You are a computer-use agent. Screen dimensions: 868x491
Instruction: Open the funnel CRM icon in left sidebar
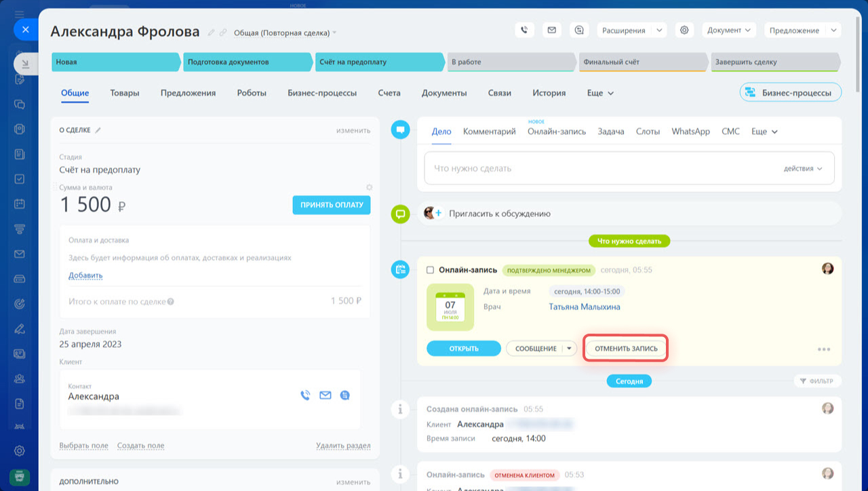coord(20,229)
